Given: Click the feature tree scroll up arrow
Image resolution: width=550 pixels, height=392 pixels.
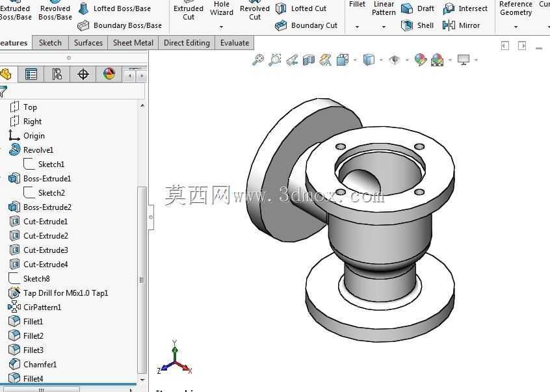Looking at the screenshot, I should coord(142,105).
